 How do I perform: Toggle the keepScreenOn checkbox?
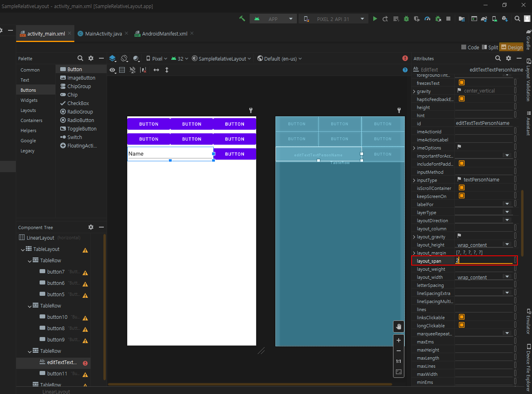pyautogui.click(x=462, y=196)
